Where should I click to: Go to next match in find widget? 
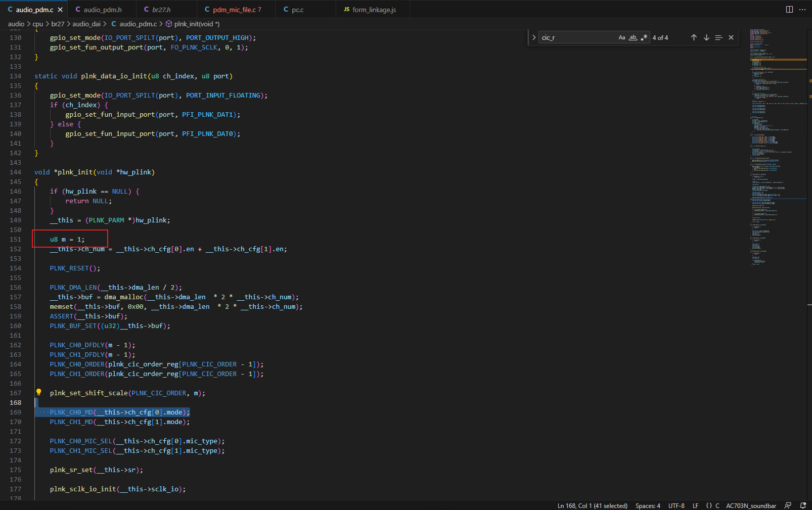coord(706,37)
